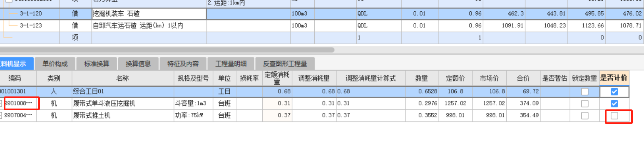
Task: Switch to the 工程量明细 tab
Action: (231, 64)
